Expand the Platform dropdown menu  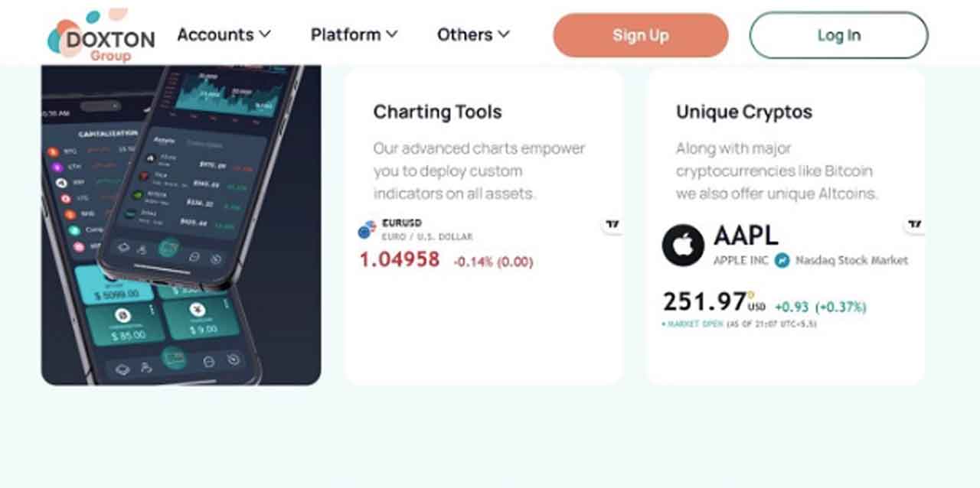pyautogui.click(x=354, y=34)
